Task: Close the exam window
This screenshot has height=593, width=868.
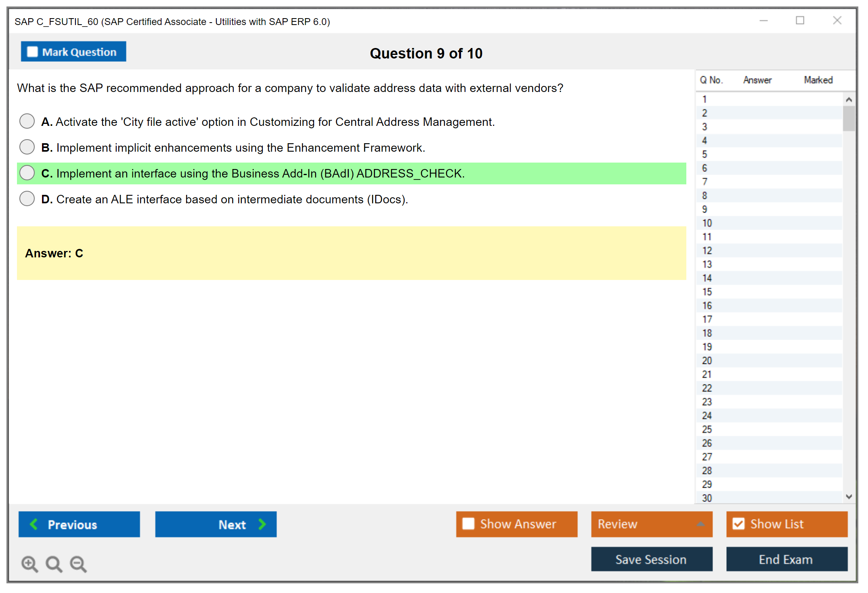Action: click(837, 21)
